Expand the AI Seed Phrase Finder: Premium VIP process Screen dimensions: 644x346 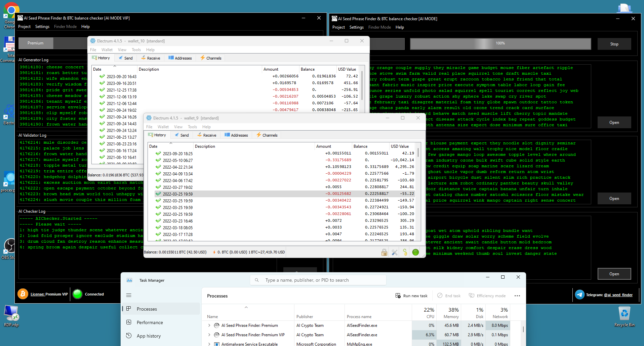click(209, 335)
